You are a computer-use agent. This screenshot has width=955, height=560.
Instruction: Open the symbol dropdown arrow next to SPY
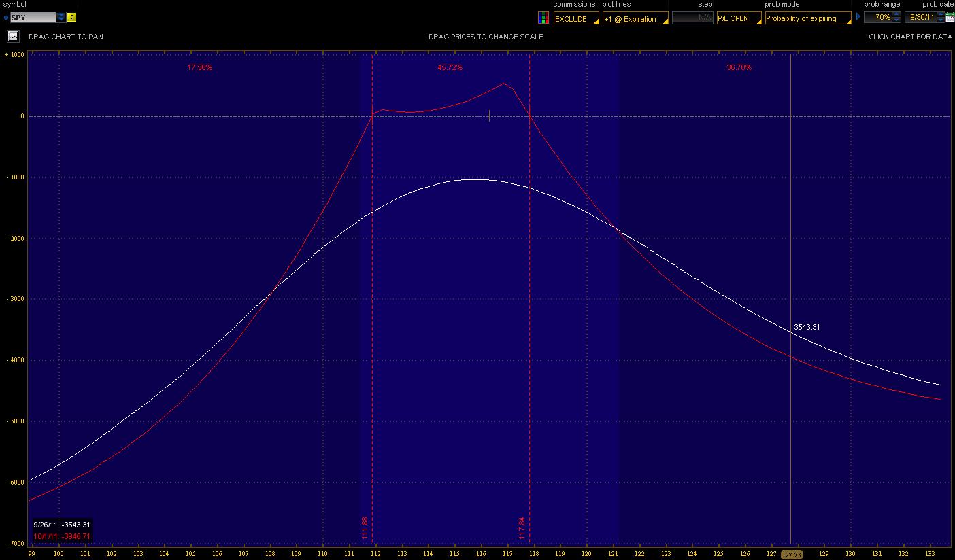(61, 18)
